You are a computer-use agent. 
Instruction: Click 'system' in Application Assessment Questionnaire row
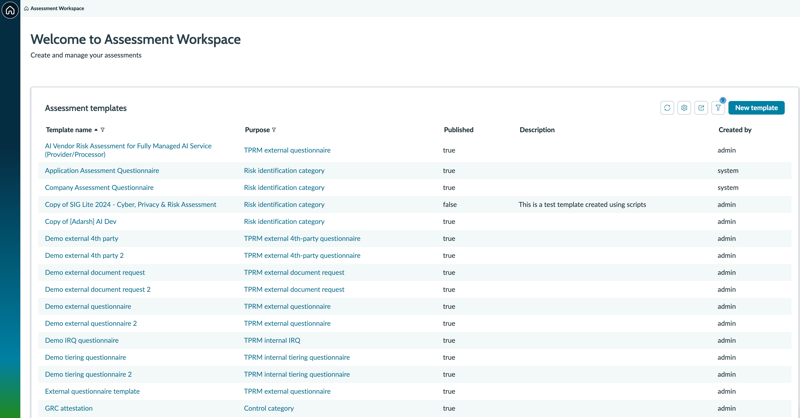pos(728,170)
